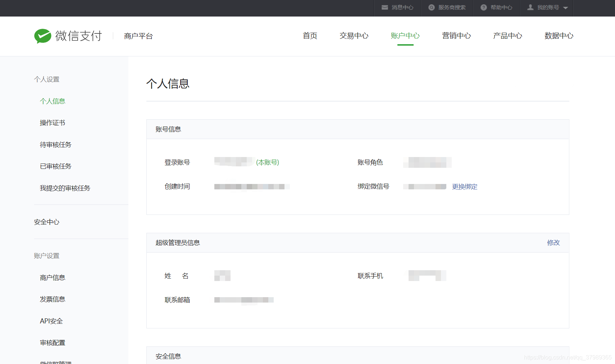Click the 联系手机 field label
The width and height of the screenshot is (615, 364).
click(x=370, y=276)
